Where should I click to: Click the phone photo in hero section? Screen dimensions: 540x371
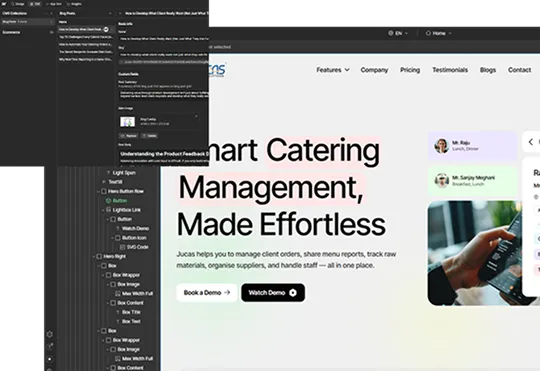[475, 253]
